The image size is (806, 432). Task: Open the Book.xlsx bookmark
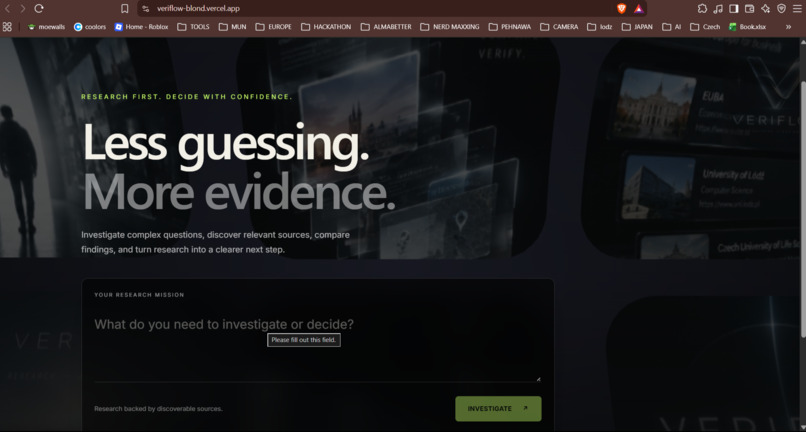(747, 27)
